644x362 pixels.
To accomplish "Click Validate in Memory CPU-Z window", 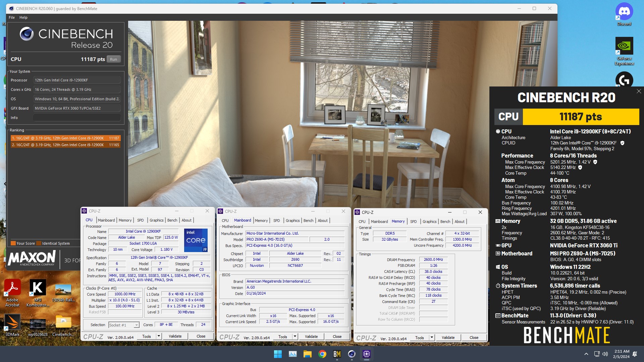I will (x=448, y=338).
